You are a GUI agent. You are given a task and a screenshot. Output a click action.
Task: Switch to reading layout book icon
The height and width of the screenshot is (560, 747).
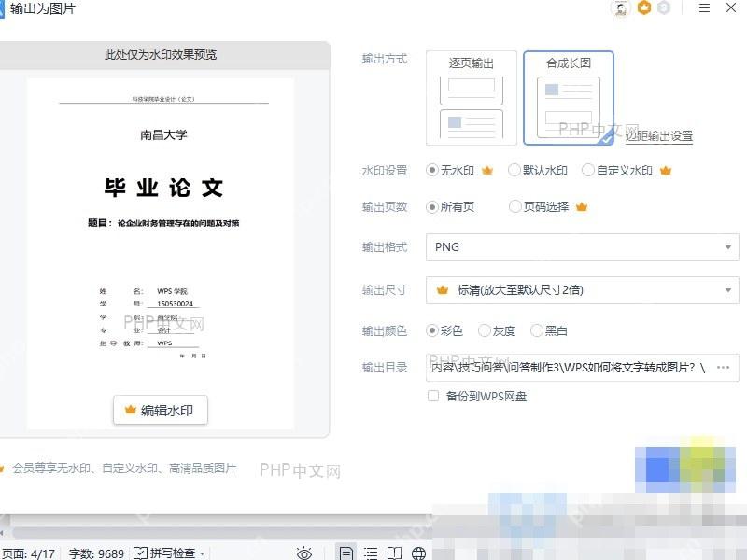tap(394, 553)
